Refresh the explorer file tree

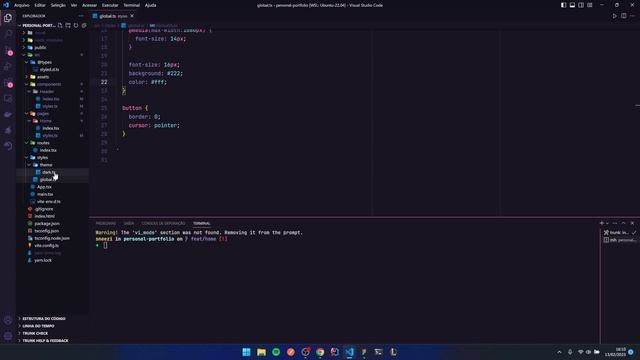point(76,25)
